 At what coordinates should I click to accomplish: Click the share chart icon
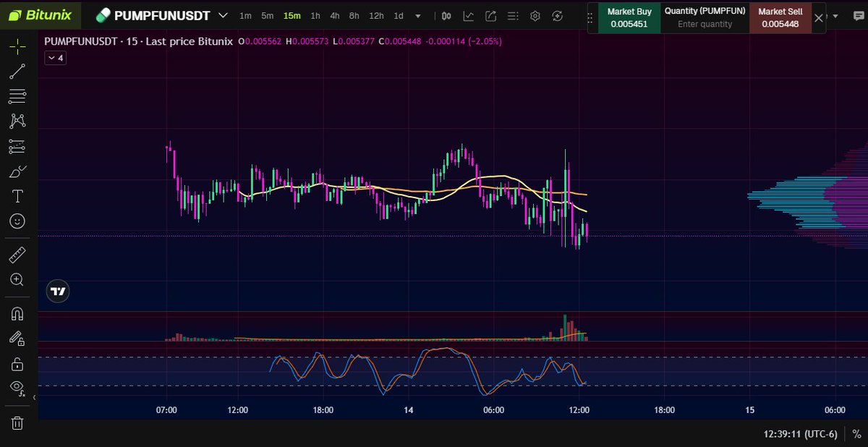(490, 16)
